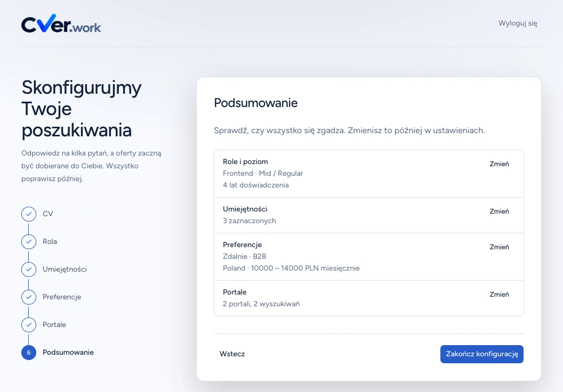Image resolution: width=563 pixels, height=392 pixels.
Task: Click the Portale row title in summary
Action: pos(235,292)
